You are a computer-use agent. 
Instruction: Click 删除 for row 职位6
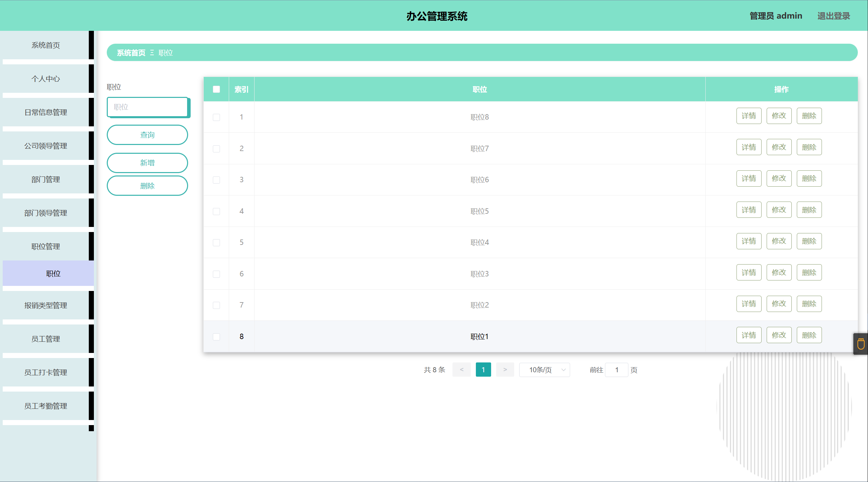click(x=809, y=179)
